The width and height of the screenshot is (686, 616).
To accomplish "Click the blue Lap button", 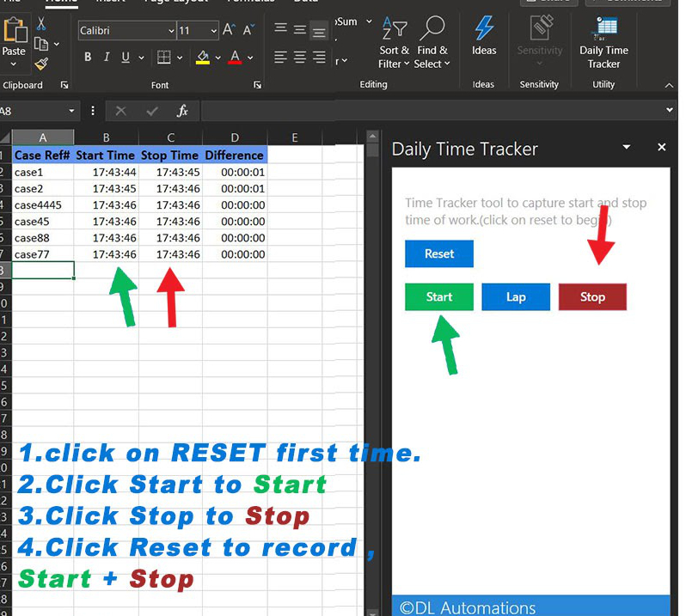I will click(516, 296).
